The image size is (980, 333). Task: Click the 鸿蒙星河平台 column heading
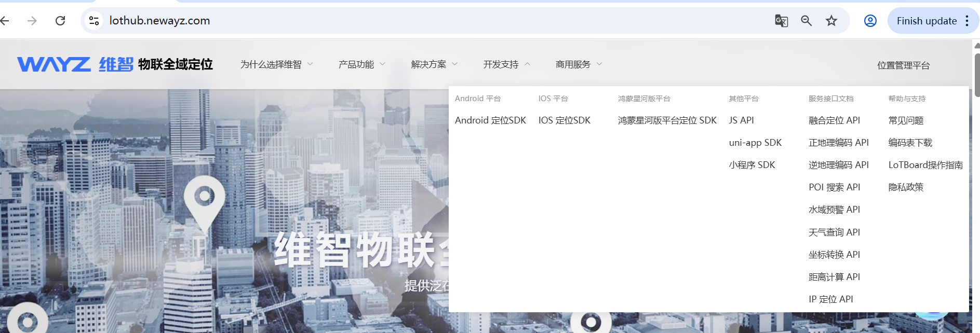coord(644,99)
